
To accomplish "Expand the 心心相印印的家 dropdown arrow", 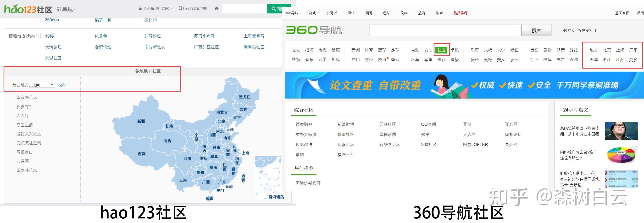I will tap(171, 8).
